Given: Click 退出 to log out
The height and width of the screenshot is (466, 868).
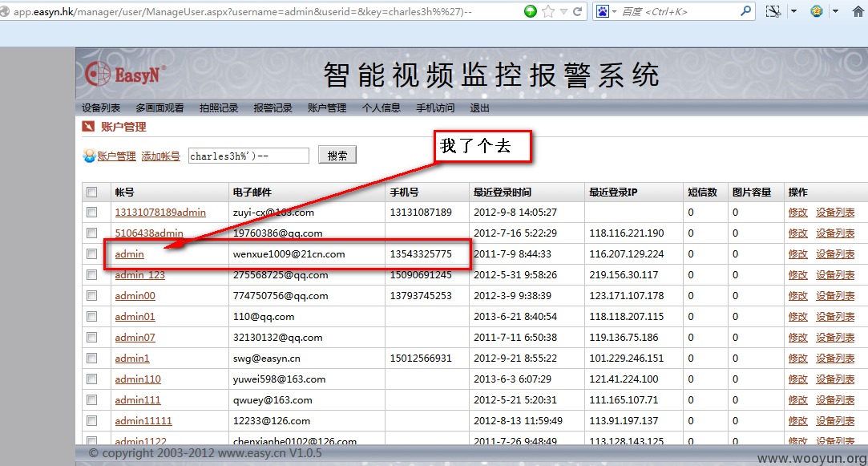Looking at the screenshot, I should click(480, 108).
